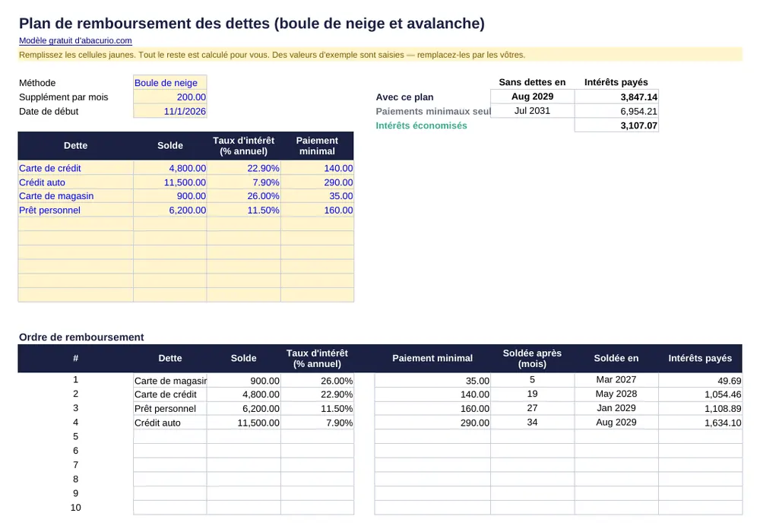
Task: Select the "Ordre de remboursement" heading
Action: click(x=81, y=337)
